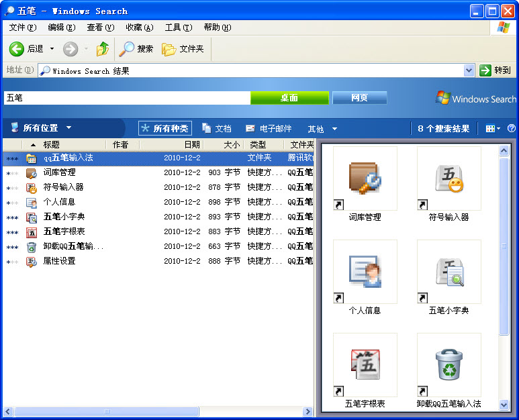
Task: Click the green 桌面 search button
Action: point(289,98)
